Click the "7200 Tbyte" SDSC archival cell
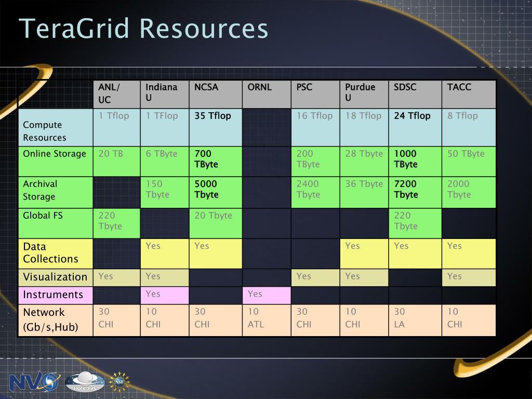 tap(415, 192)
